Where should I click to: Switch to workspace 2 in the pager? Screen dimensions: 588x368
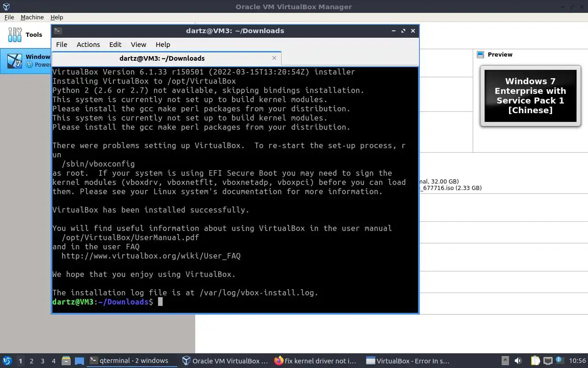(31, 361)
